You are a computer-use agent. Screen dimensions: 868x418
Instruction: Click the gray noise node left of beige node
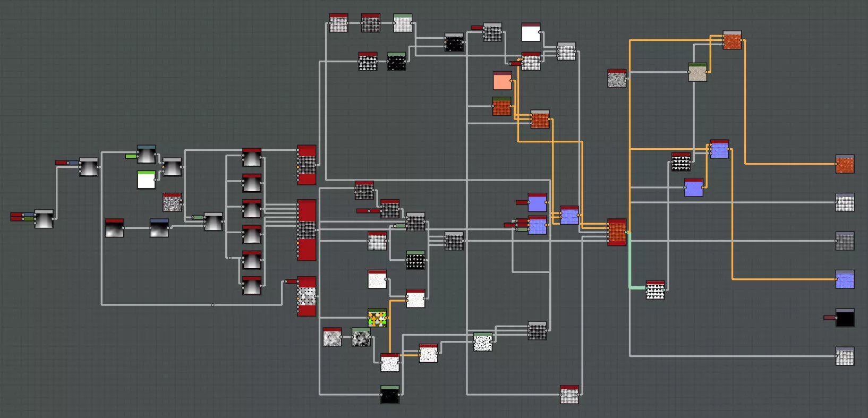(617, 79)
